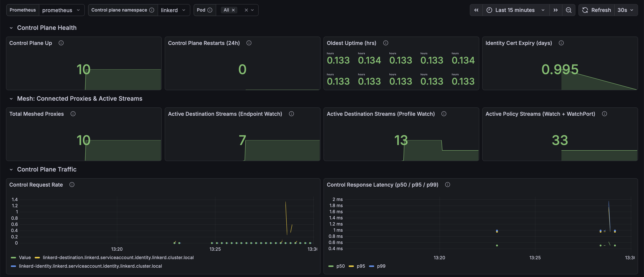This screenshot has width=644, height=277.
Task: Click the green Value legend color swatch
Action: (13, 257)
